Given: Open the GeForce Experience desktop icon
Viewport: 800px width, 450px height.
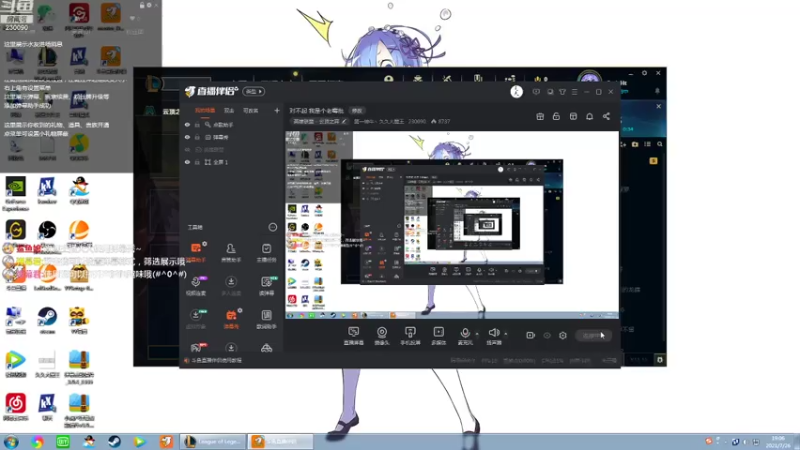Looking at the screenshot, I should 16,193.
